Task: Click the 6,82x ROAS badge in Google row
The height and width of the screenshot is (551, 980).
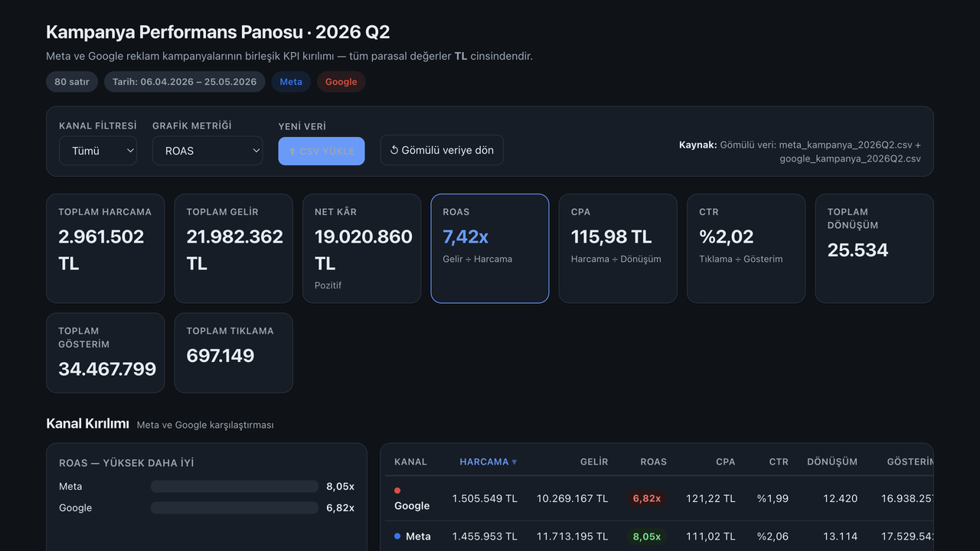Action: pyautogui.click(x=647, y=498)
